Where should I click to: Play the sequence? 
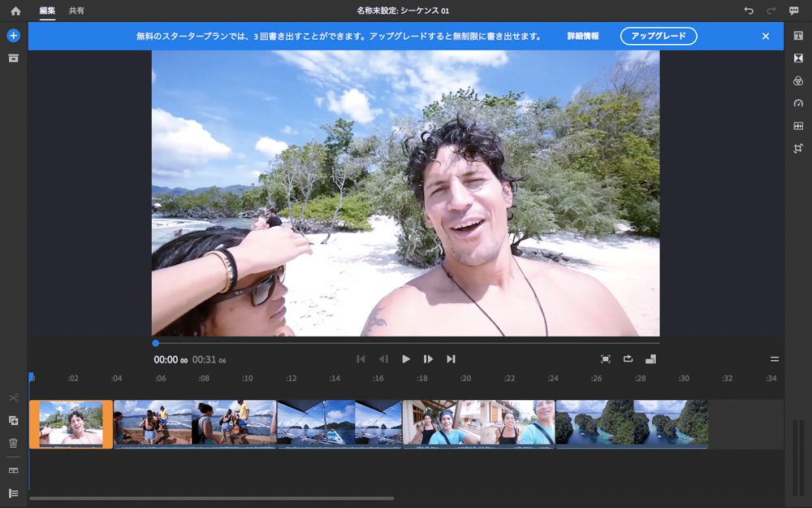click(406, 358)
